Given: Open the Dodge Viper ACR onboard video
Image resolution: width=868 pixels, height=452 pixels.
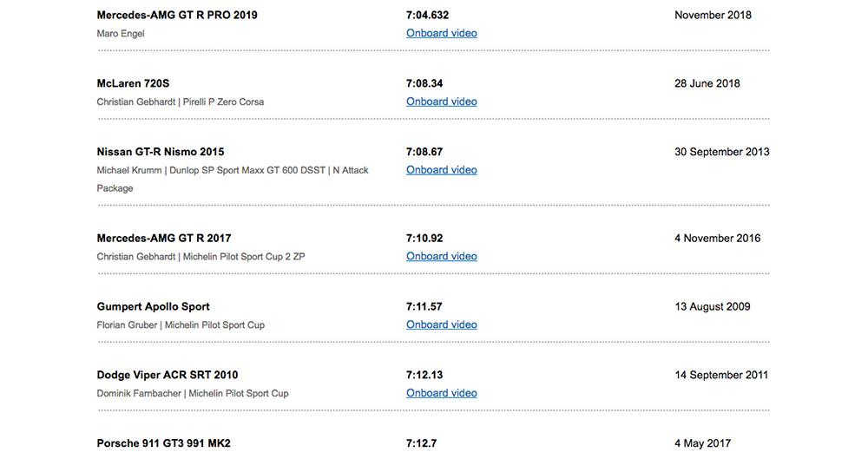Looking at the screenshot, I should [441, 393].
